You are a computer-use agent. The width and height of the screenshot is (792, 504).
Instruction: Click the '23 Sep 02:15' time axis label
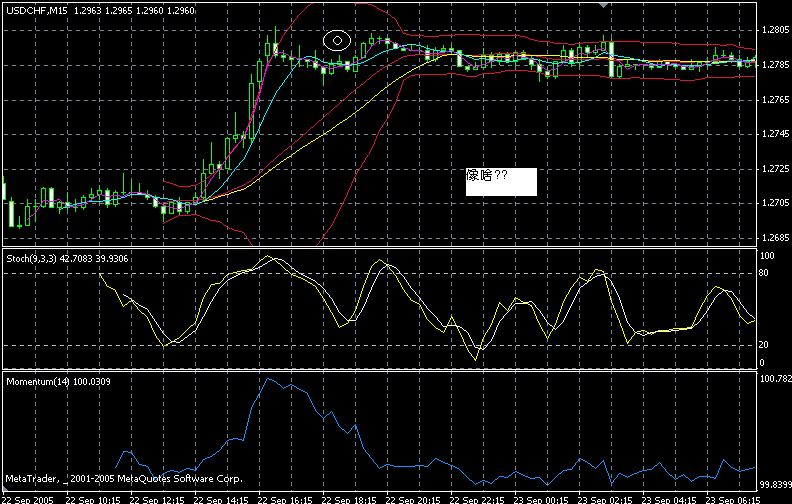[x=606, y=499]
